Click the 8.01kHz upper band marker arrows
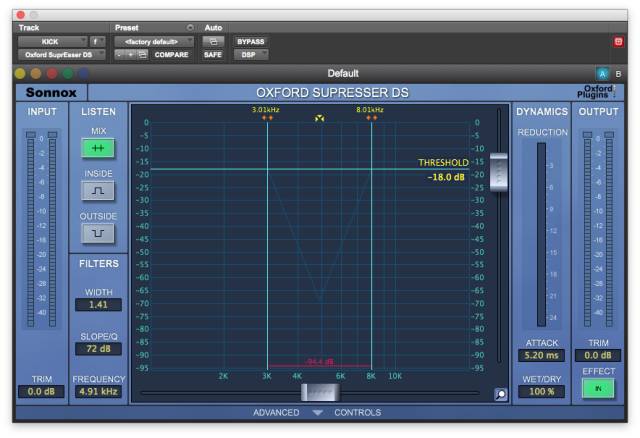 point(371,118)
